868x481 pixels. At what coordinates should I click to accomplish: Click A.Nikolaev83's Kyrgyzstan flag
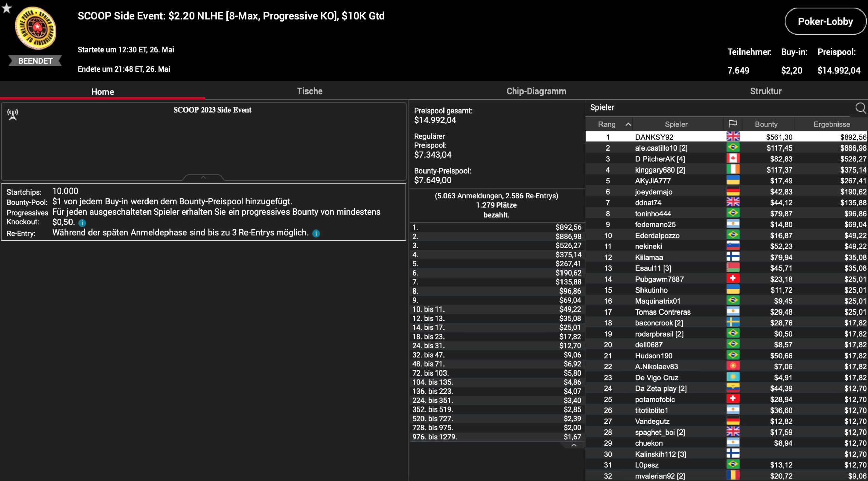(x=733, y=366)
